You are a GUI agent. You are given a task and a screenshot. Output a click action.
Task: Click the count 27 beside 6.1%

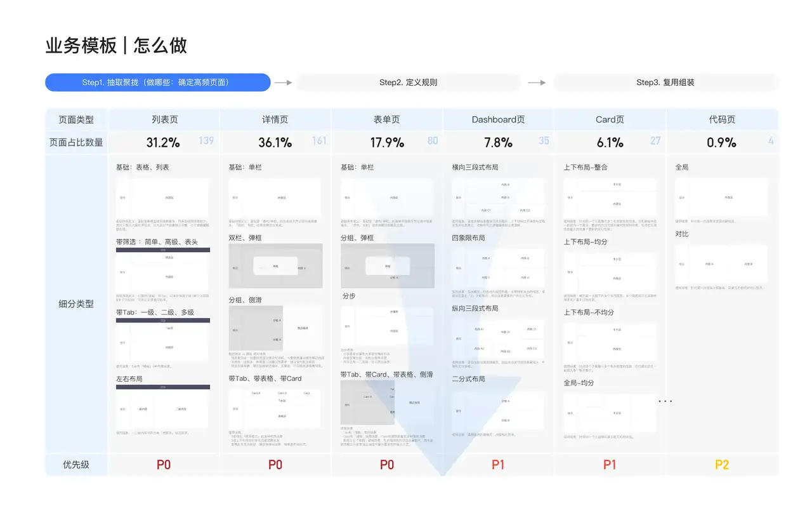click(655, 140)
